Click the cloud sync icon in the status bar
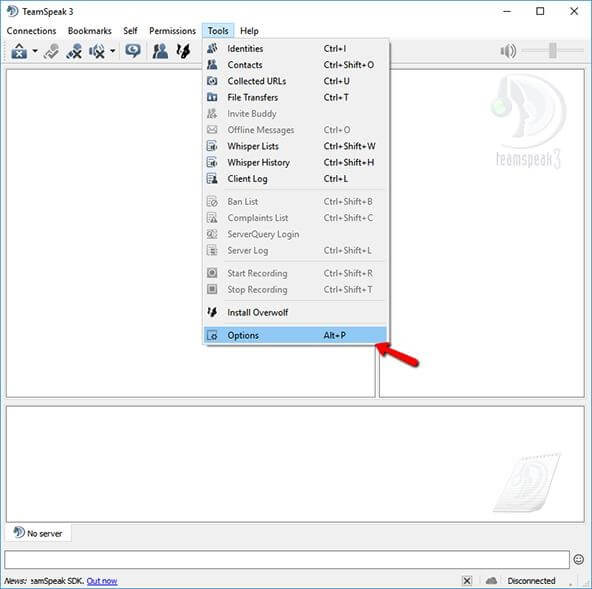This screenshot has height=589, width=592. (491, 580)
